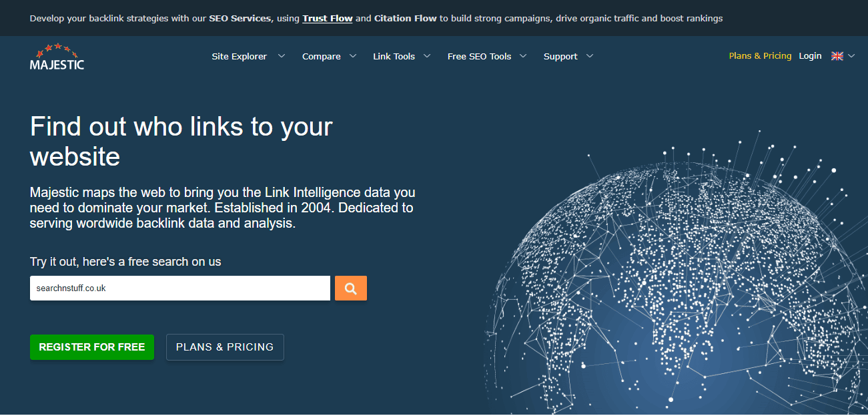Focus the search field containing searchnstuff.co.uk

click(180, 288)
